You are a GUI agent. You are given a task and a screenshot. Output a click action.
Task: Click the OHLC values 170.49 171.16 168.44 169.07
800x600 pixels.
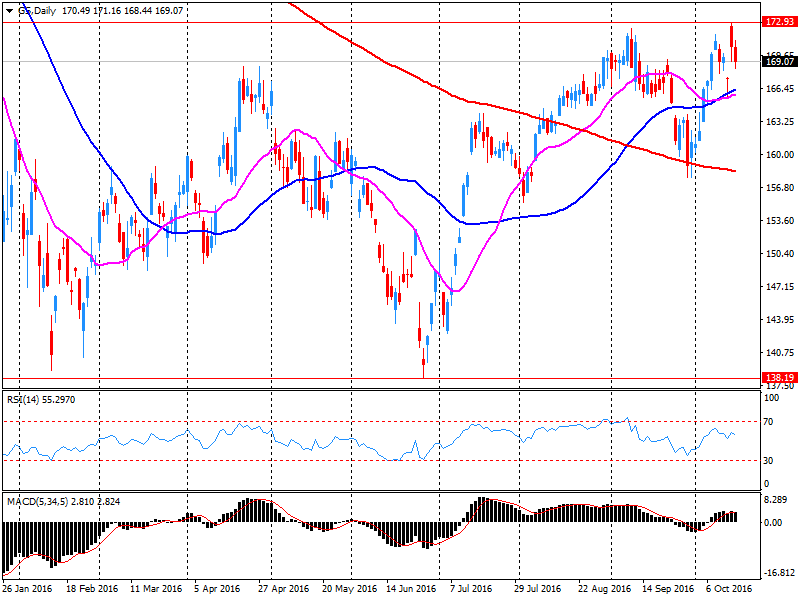122,11
